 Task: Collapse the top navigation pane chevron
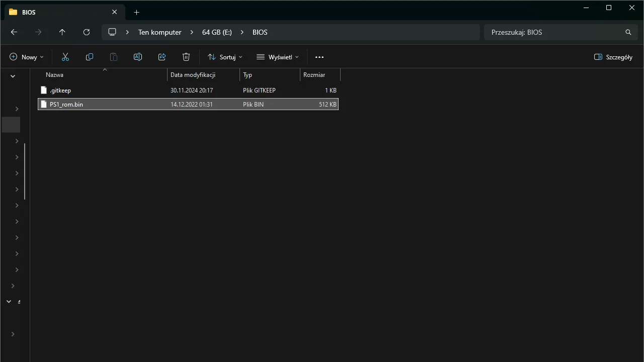(13, 76)
